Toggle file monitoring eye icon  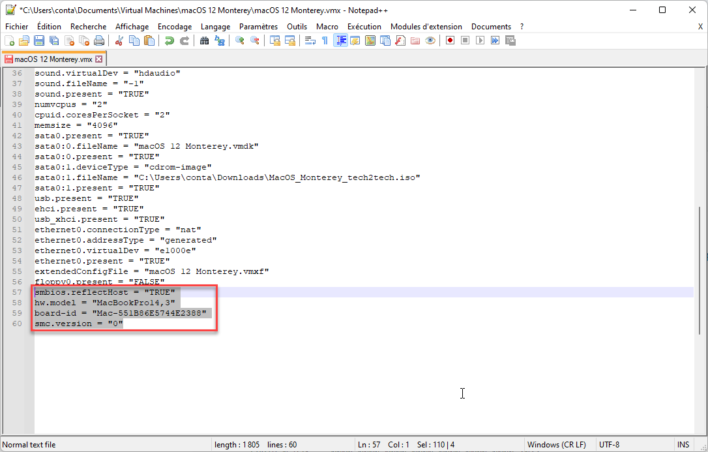pos(430,41)
